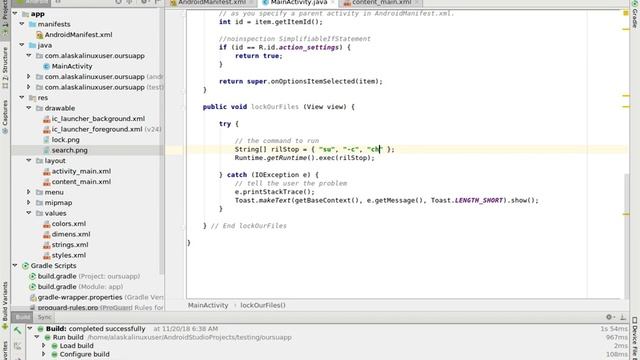Click the lockOurFiles method name in code

[275, 107]
